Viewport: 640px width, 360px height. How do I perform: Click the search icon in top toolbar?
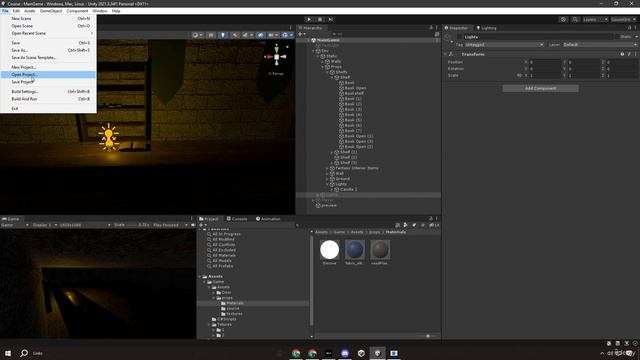tap(575, 19)
